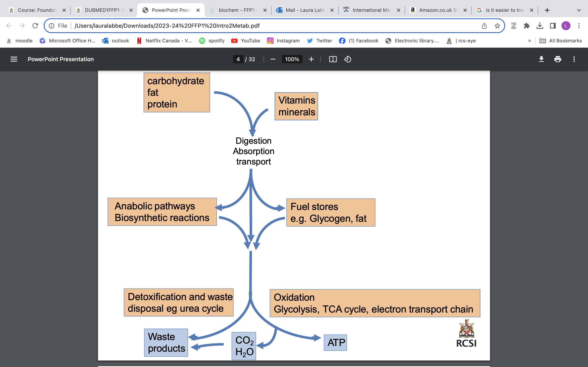Zoom in on the PDF
The width and height of the screenshot is (588, 367).
[311, 59]
